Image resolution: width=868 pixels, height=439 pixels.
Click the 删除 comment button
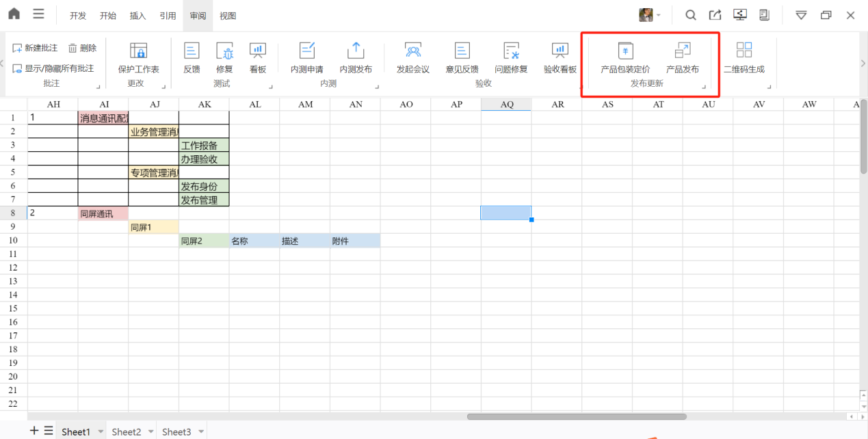pyautogui.click(x=83, y=48)
